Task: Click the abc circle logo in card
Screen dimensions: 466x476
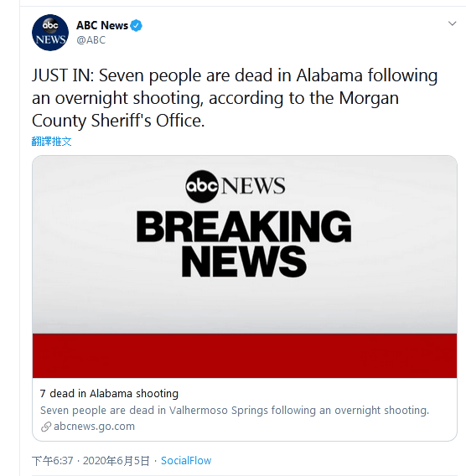Action: tap(202, 186)
